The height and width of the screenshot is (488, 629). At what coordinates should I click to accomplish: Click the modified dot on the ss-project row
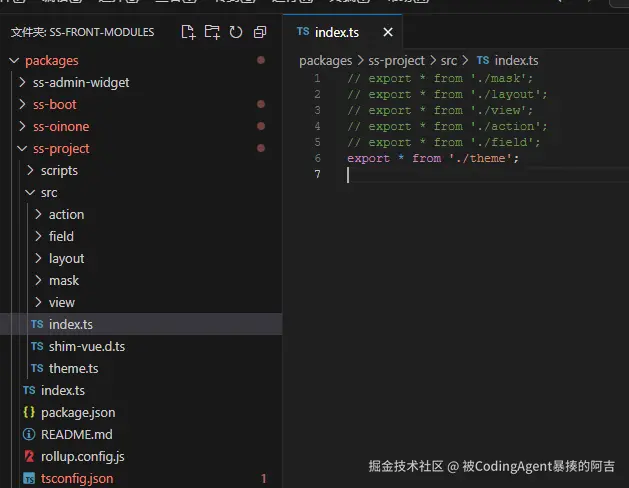point(261,148)
